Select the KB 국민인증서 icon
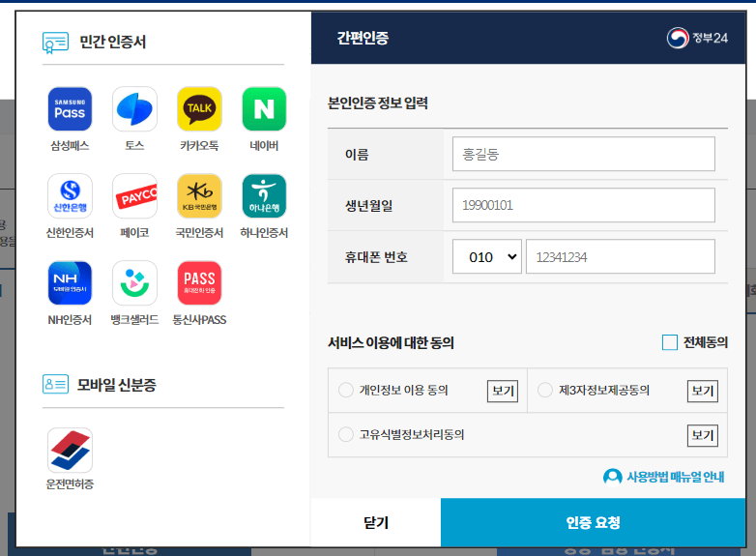This screenshot has height=556, width=756. click(199, 195)
